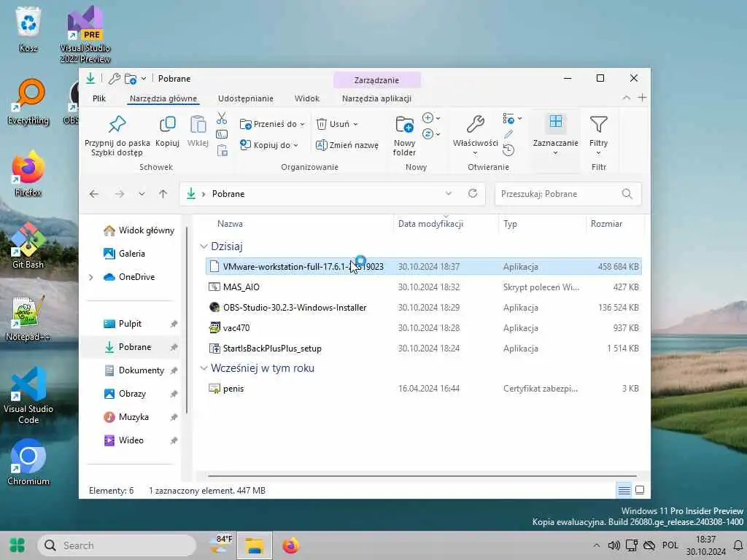Collapse the Wcześniej w tym roku group

(x=204, y=368)
